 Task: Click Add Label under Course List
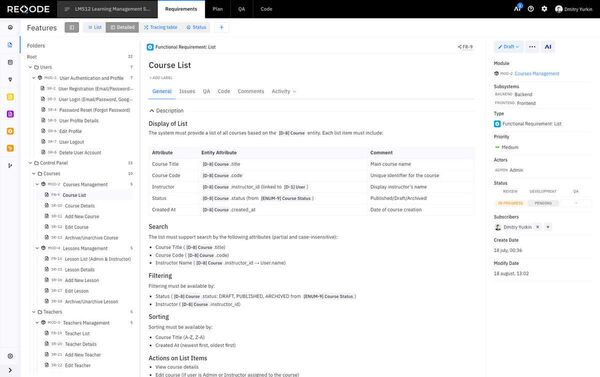(161, 78)
